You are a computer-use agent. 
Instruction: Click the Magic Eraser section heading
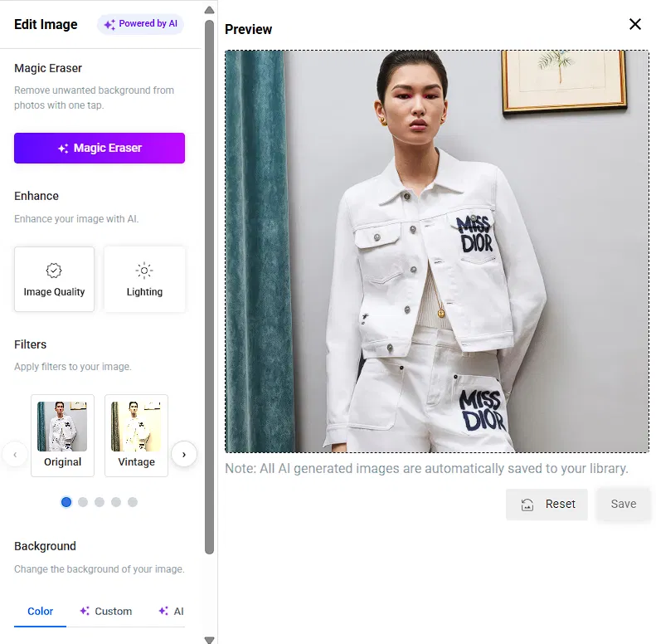pyautogui.click(x=48, y=68)
